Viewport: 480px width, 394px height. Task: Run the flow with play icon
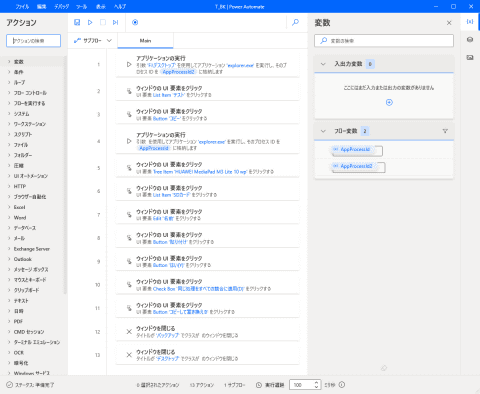click(x=90, y=22)
